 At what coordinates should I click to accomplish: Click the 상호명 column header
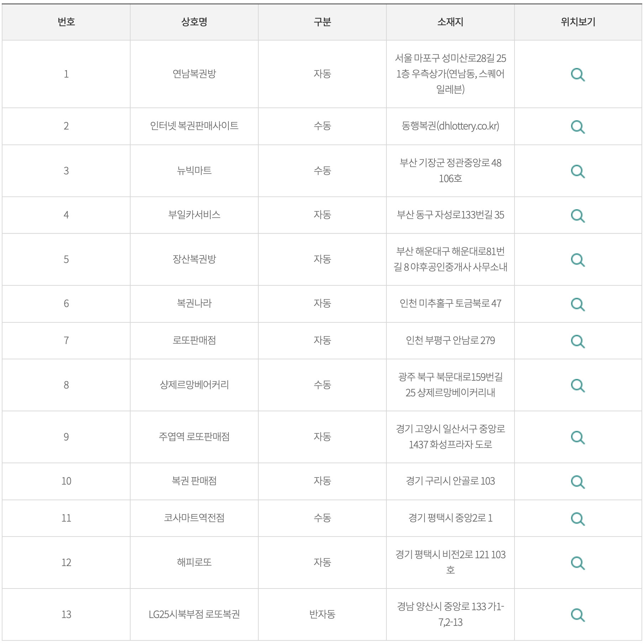(x=194, y=22)
